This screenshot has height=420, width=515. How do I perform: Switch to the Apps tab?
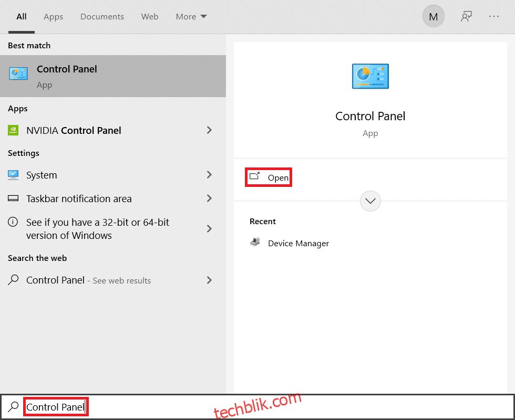53,16
